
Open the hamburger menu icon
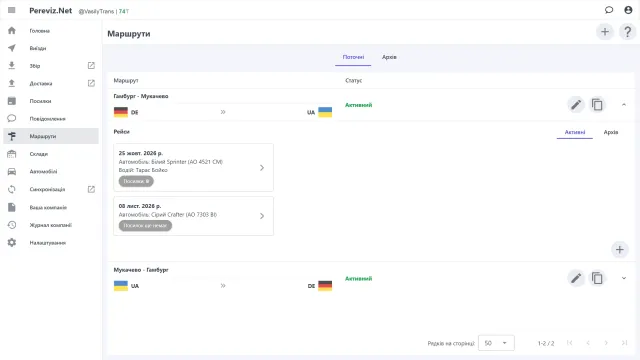(x=11, y=10)
